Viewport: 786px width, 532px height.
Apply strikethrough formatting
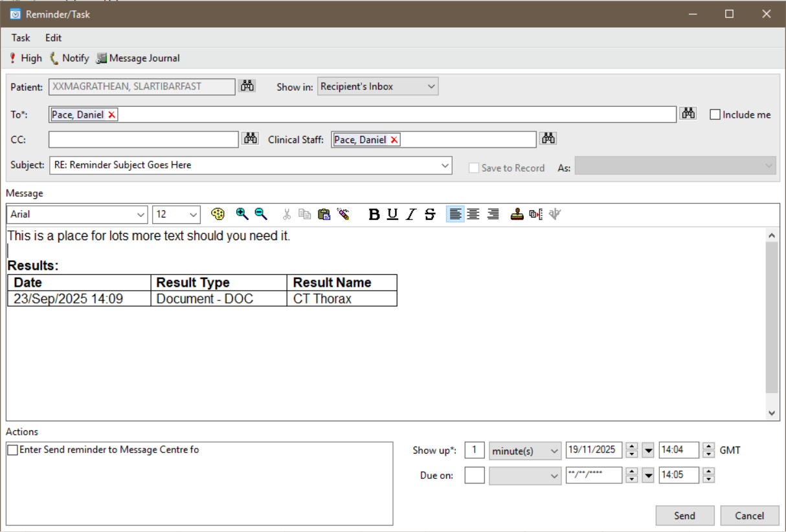[x=430, y=215]
